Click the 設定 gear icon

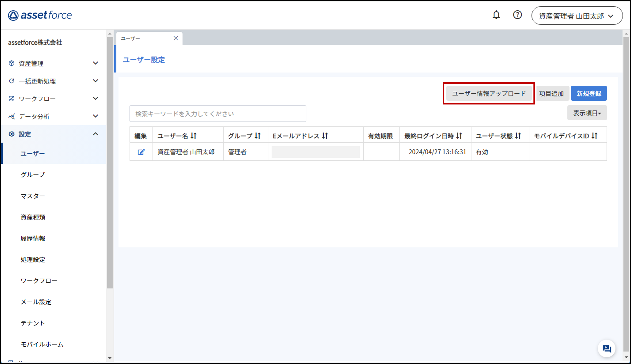(x=12, y=134)
